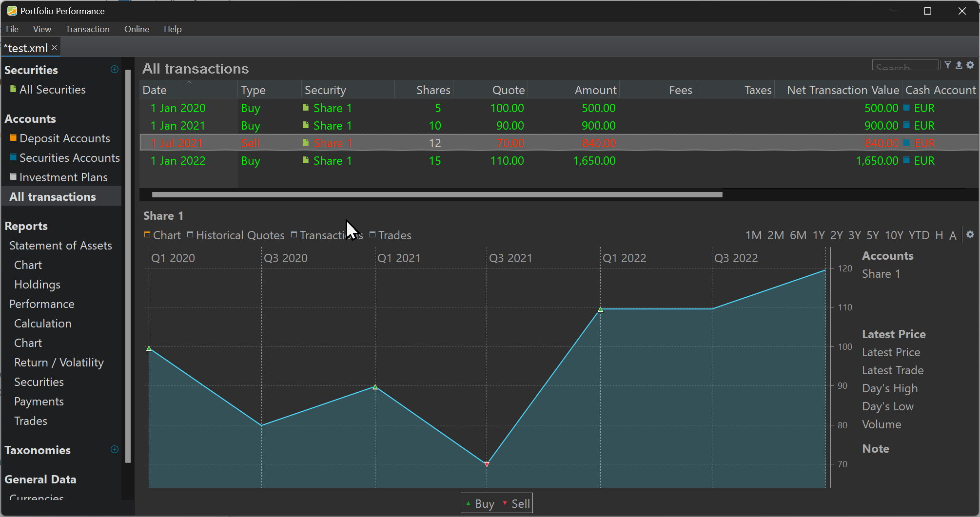The height and width of the screenshot is (517, 980).
Task: Open the All transactions table settings gear
Action: (x=970, y=65)
